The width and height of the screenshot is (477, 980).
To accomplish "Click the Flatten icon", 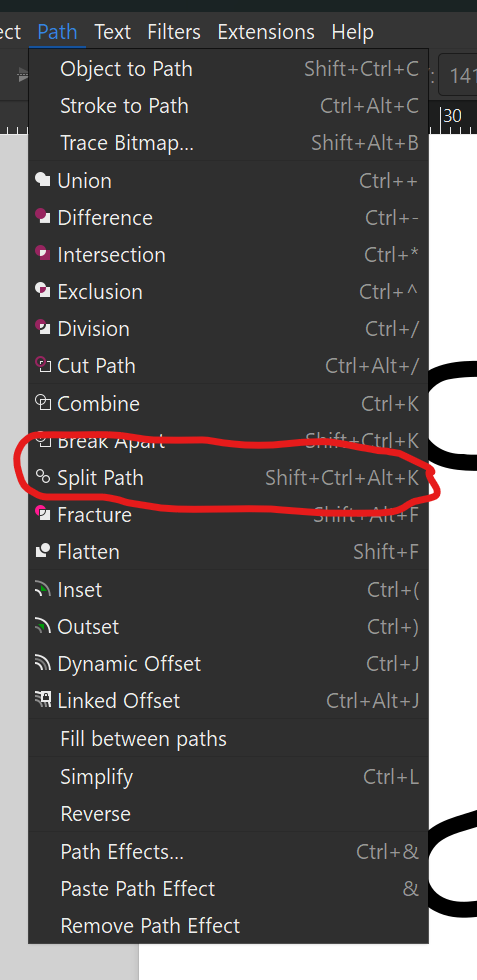I will tap(43, 551).
